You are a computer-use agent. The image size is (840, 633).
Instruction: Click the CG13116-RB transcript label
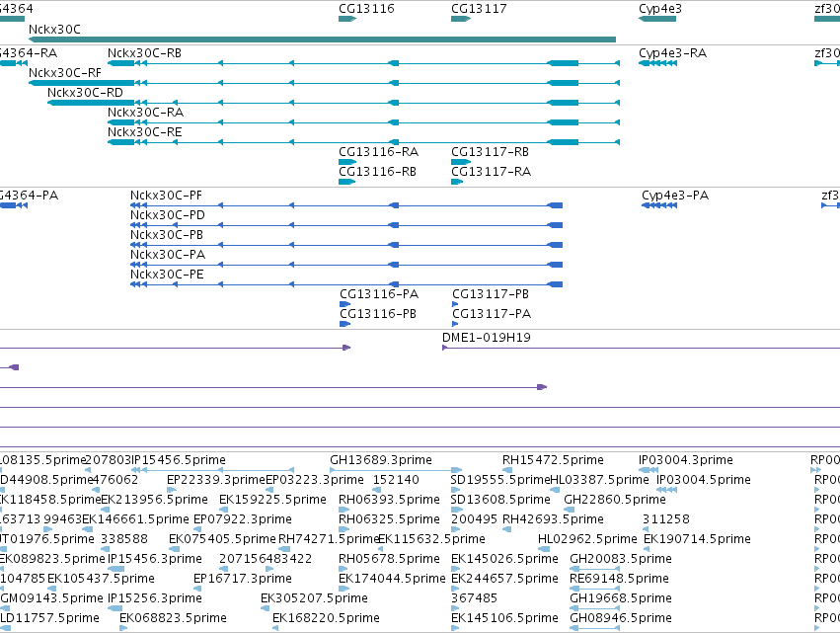click(378, 172)
